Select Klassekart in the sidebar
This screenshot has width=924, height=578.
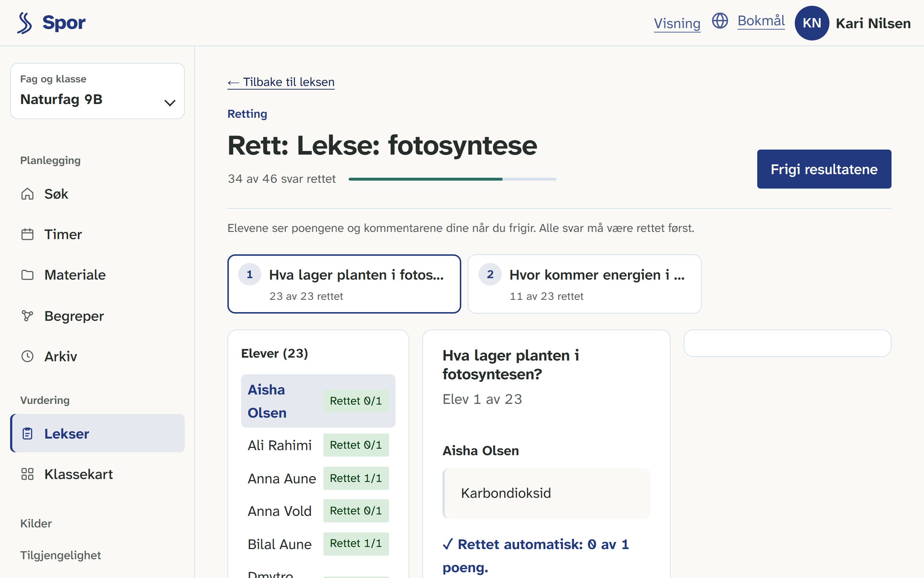click(x=97, y=474)
